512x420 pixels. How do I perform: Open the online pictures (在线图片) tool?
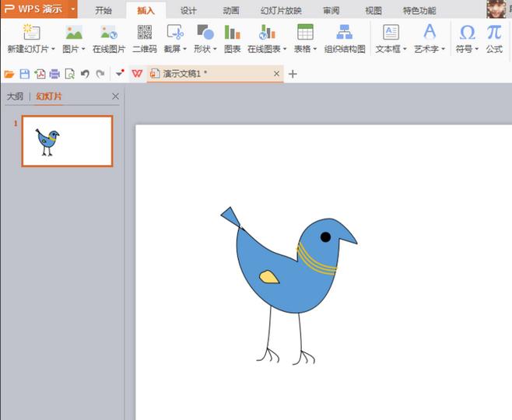pyautogui.click(x=109, y=39)
